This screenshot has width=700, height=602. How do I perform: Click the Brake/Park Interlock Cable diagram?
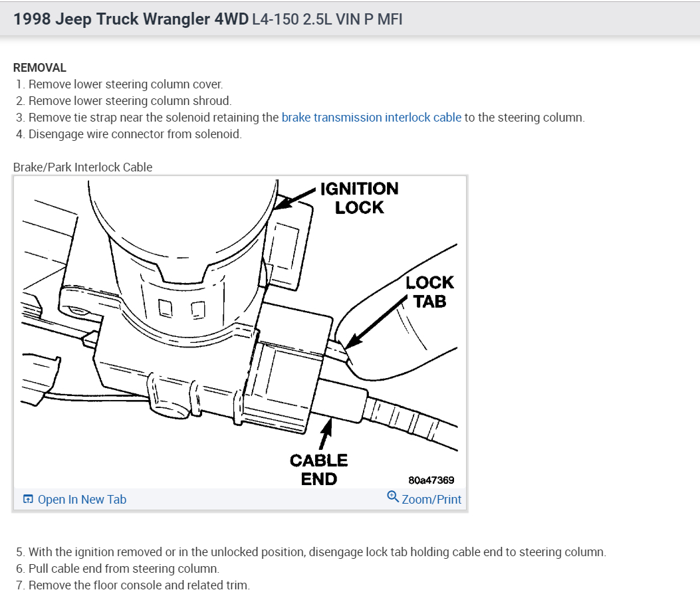pyautogui.click(x=240, y=332)
